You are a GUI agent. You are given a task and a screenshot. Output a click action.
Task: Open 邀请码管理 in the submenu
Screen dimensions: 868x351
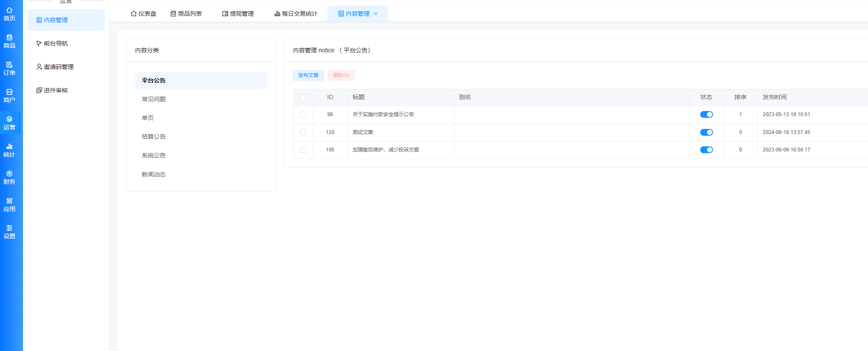pos(58,67)
